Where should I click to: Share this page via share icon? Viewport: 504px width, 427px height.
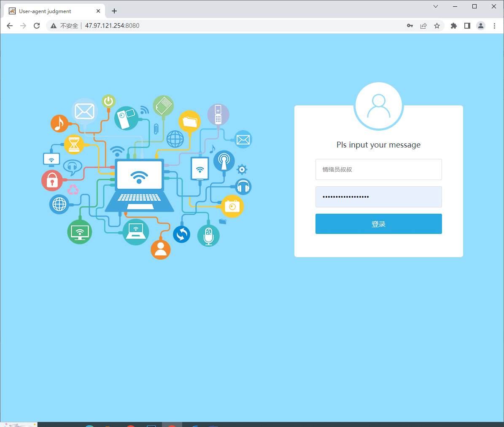[x=423, y=26]
